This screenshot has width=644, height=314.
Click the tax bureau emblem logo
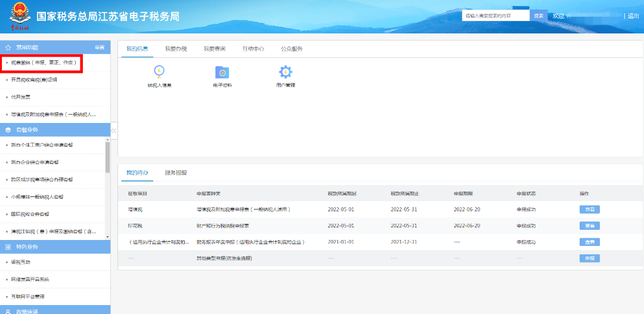[x=20, y=17]
